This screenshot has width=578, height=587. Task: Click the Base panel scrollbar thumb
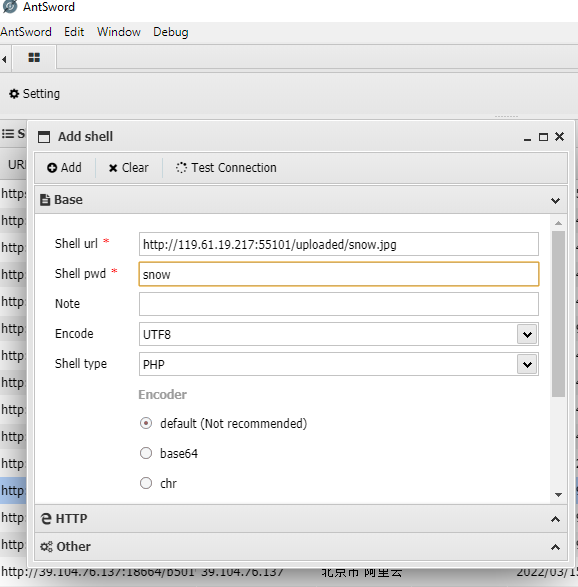[558, 314]
